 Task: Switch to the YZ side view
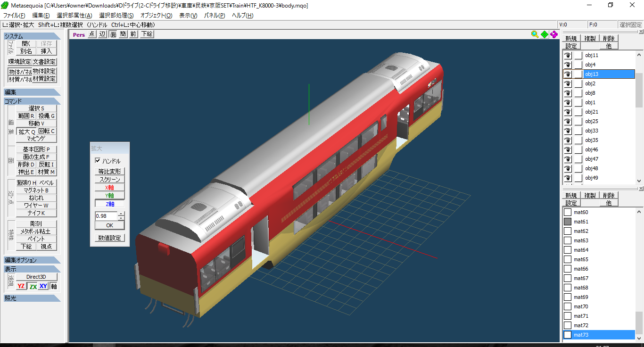[x=21, y=286]
